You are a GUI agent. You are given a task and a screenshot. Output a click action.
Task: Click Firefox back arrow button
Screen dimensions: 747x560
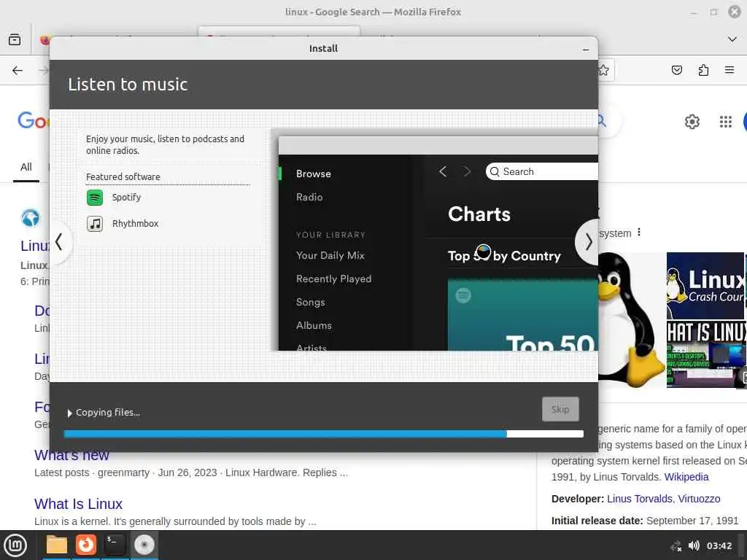pyautogui.click(x=18, y=71)
